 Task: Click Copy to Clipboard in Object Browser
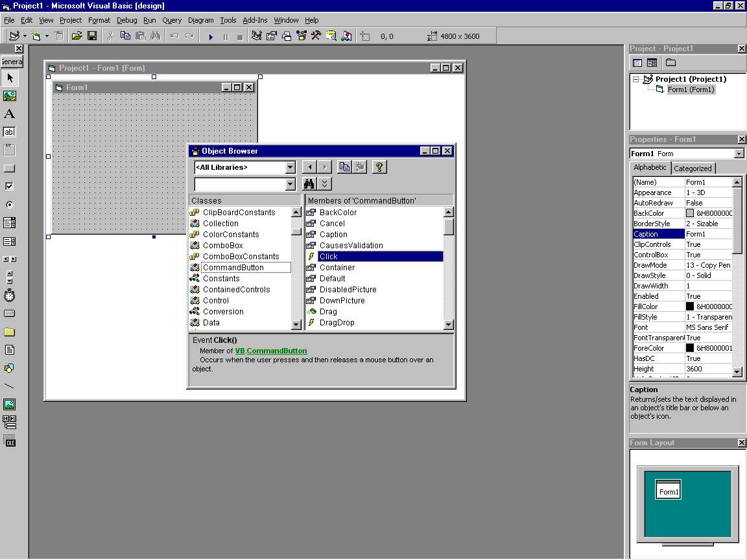(344, 167)
